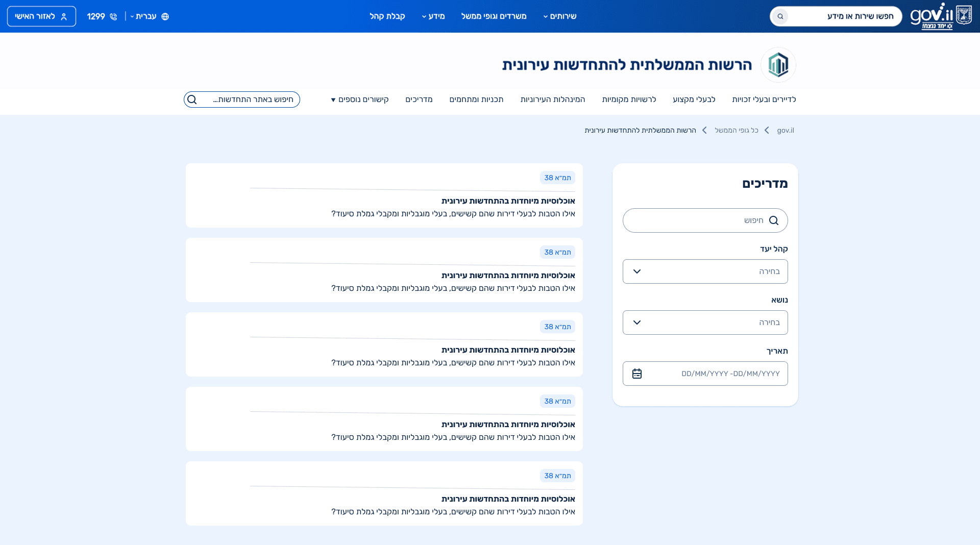Click the magnifier in top search bar
This screenshot has height=545, width=980.
point(780,16)
